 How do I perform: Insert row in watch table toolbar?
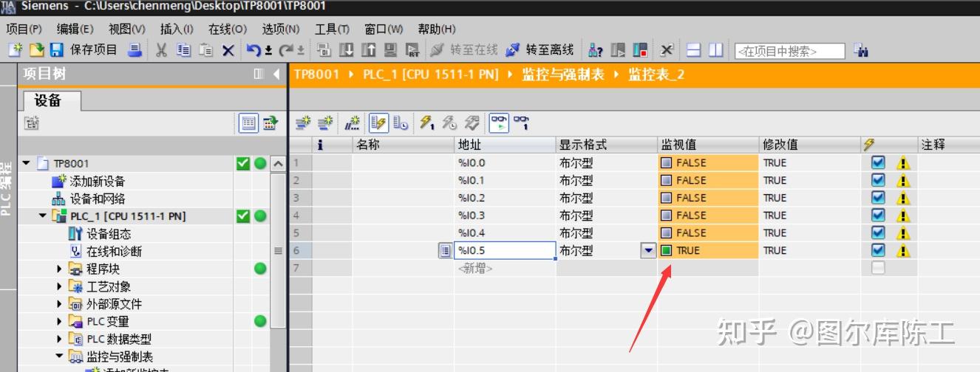pos(303,123)
